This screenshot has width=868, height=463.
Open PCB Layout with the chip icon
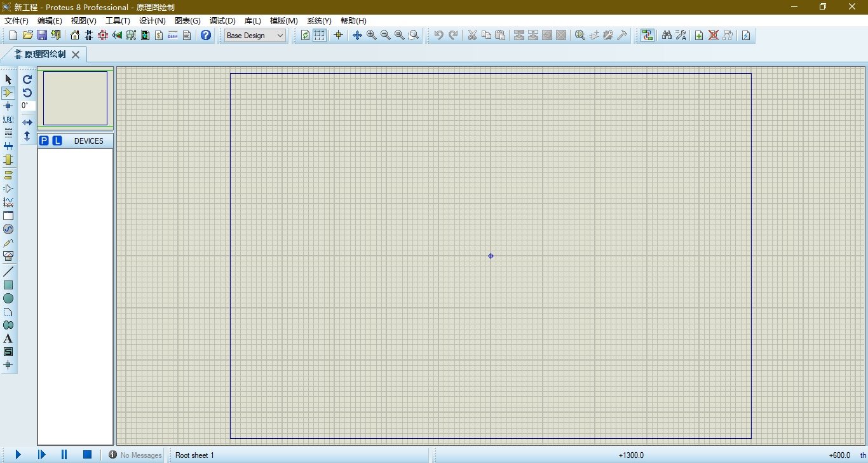[x=103, y=36]
